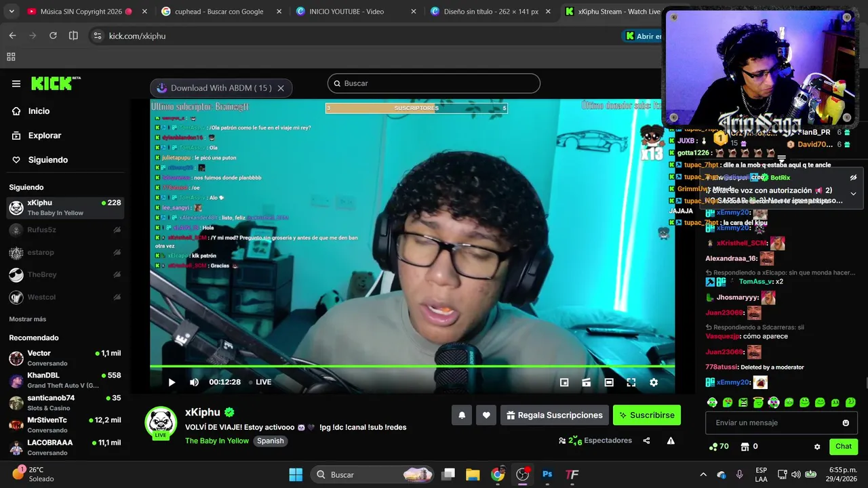Open xKiphu in Siguiendo list
Screen dimensions: 868x488
click(x=65, y=207)
